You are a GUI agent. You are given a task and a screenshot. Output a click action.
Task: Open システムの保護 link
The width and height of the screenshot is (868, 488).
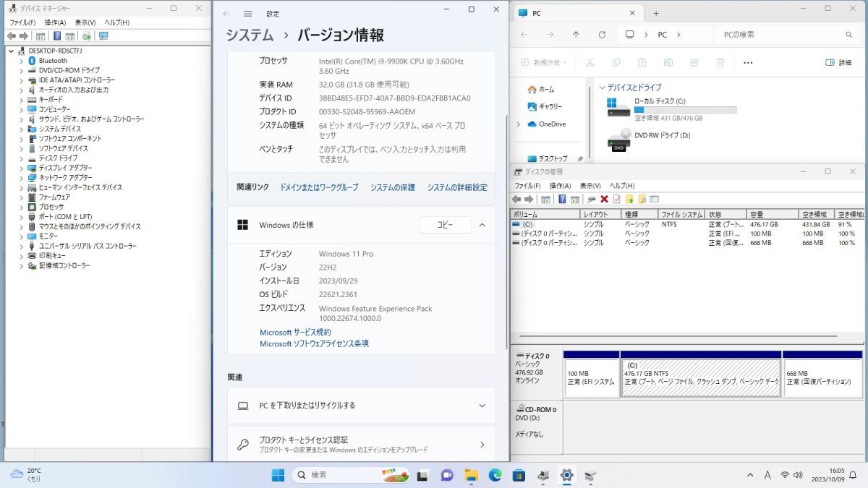point(393,187)
